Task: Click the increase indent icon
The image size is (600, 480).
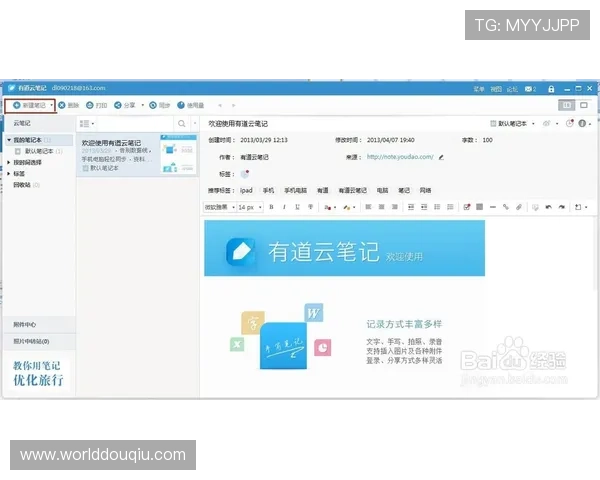Action: pos(424,207)
